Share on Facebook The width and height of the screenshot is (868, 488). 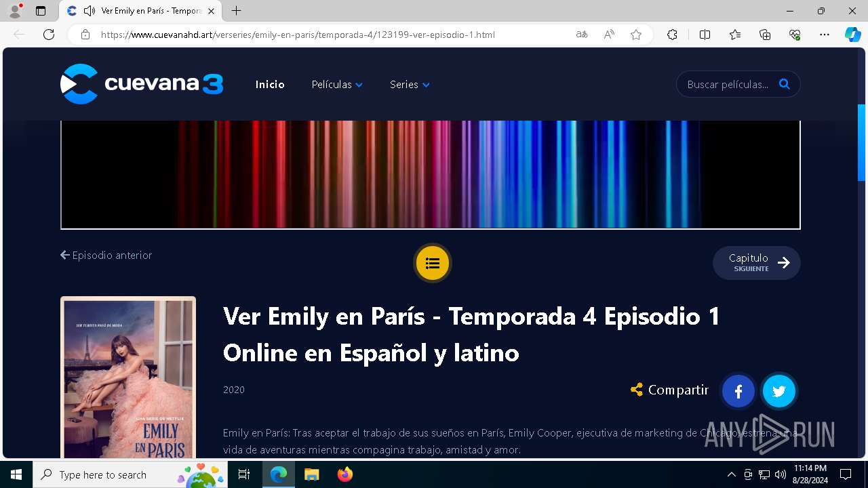point(738,391)
